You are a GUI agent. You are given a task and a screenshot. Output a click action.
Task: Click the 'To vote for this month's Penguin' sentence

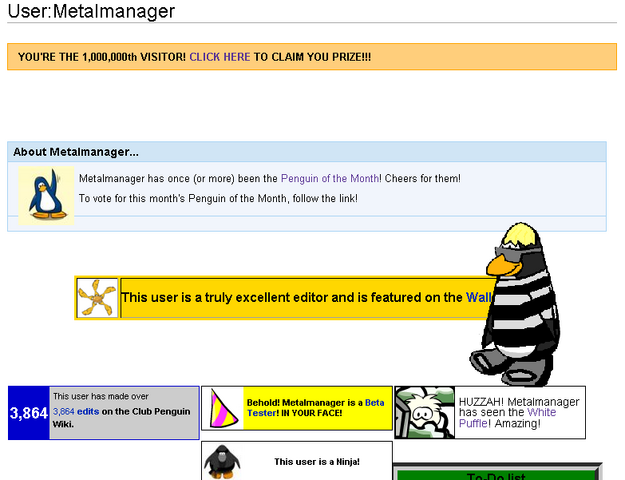click(218, 198)
